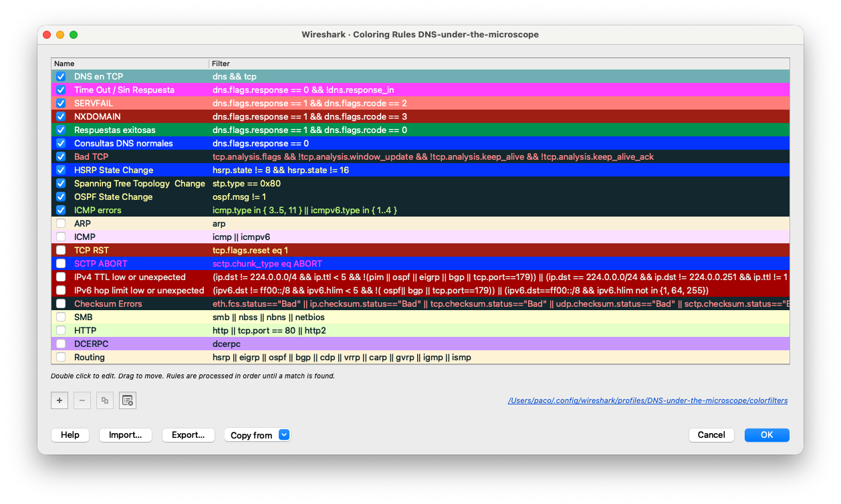Image resolution: width=841 pixels, height=504 pixels.
Task: Click the duplicate rule icon button
Action: [x=105, y=400]
